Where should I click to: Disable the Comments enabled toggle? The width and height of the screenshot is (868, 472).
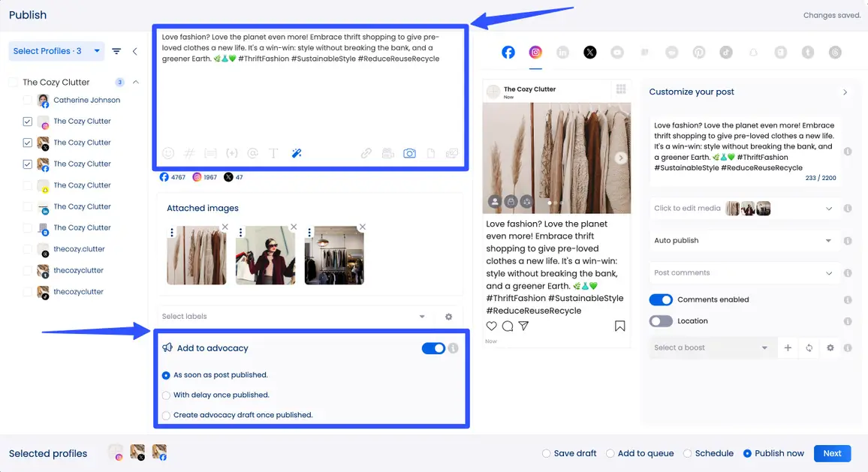(661, 299)
